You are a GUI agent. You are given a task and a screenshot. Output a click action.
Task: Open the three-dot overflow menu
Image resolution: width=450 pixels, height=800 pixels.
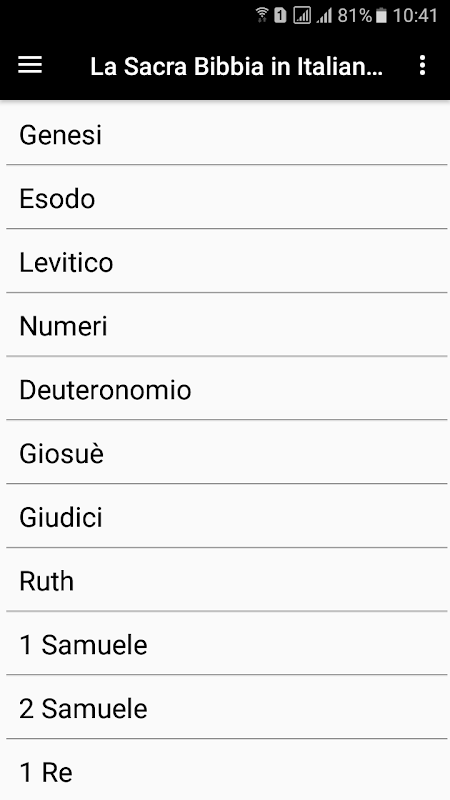pos(422,65)
